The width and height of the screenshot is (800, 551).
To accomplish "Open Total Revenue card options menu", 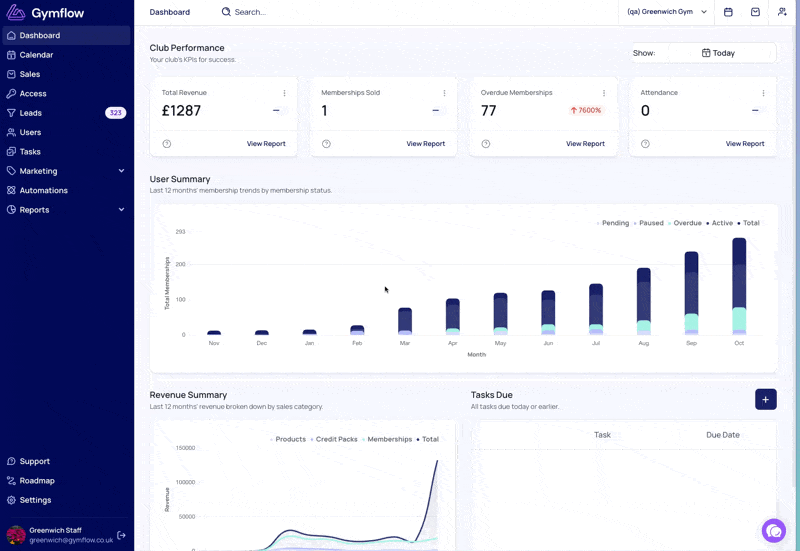I will (x=284, y=93).
